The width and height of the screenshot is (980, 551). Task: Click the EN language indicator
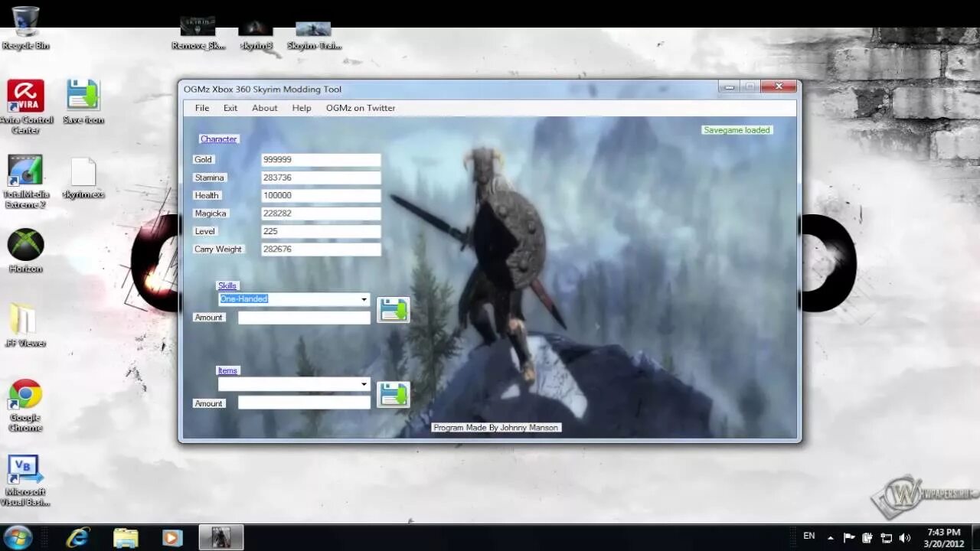808,536
